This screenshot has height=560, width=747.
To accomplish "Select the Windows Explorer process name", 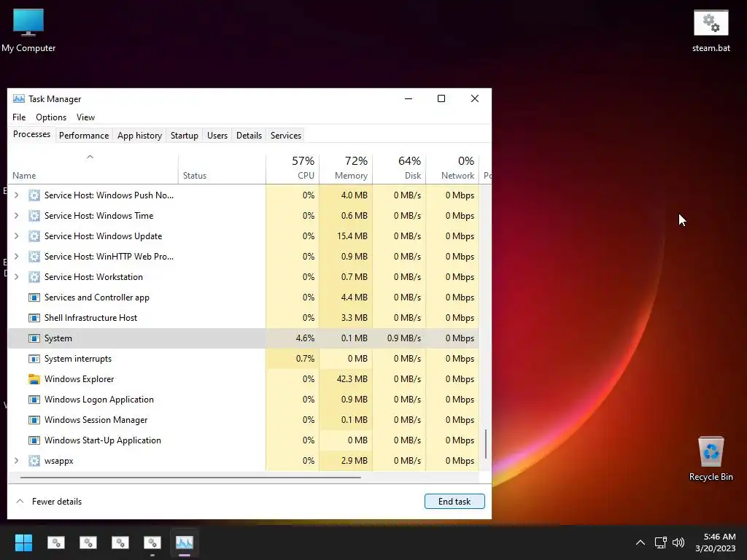I will 79,379.
